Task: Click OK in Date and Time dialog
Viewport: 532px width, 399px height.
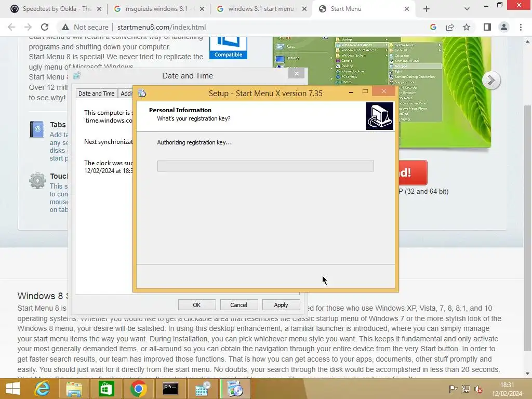Action: click(197, 304)
